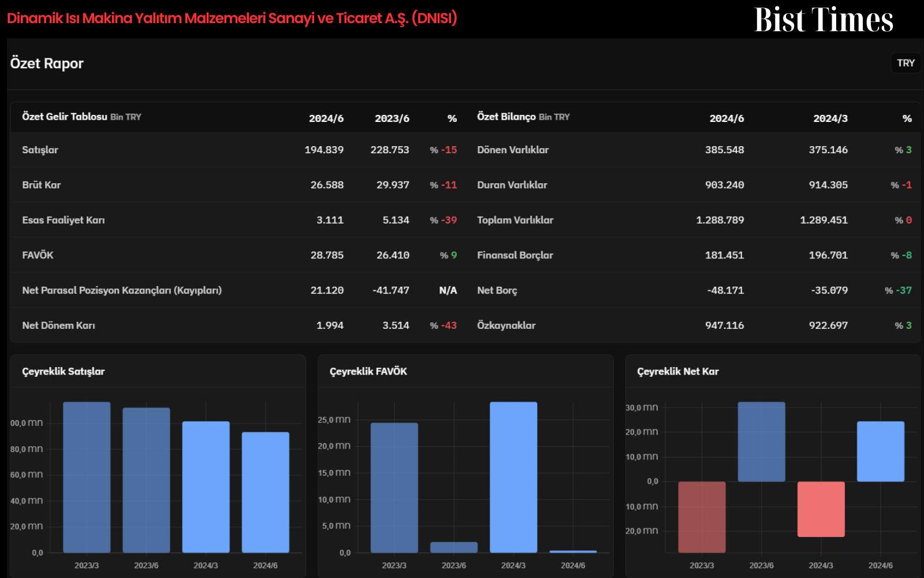This screenshot has width=924, height=578.
Task: Click the TRY currency button
Action: point(906,63)
